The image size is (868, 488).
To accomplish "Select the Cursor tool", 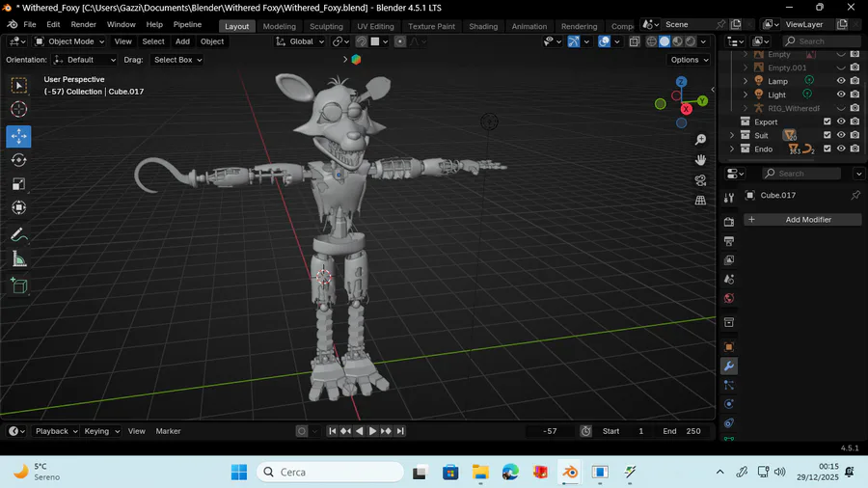I will tap(18, 110).
